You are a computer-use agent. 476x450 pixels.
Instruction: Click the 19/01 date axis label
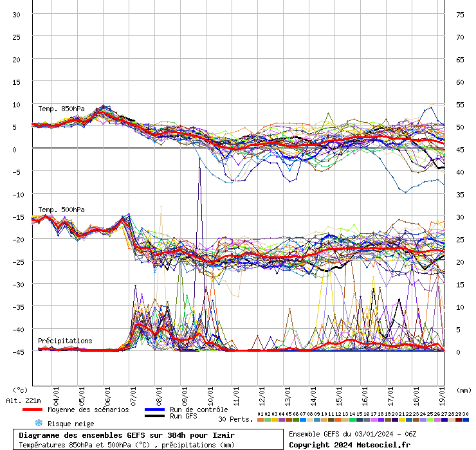point(443,396)
